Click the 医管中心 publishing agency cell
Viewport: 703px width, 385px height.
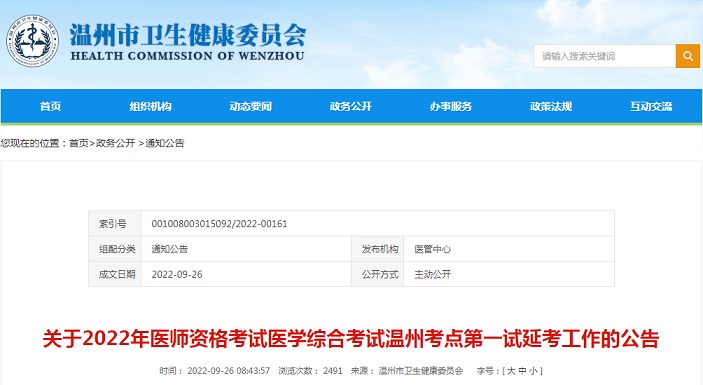click(433, 249)
